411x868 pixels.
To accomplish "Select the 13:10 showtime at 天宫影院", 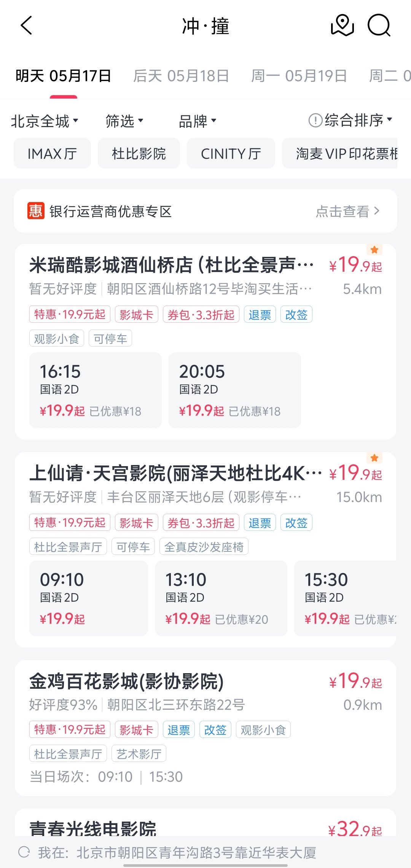I will click(221, 598).
